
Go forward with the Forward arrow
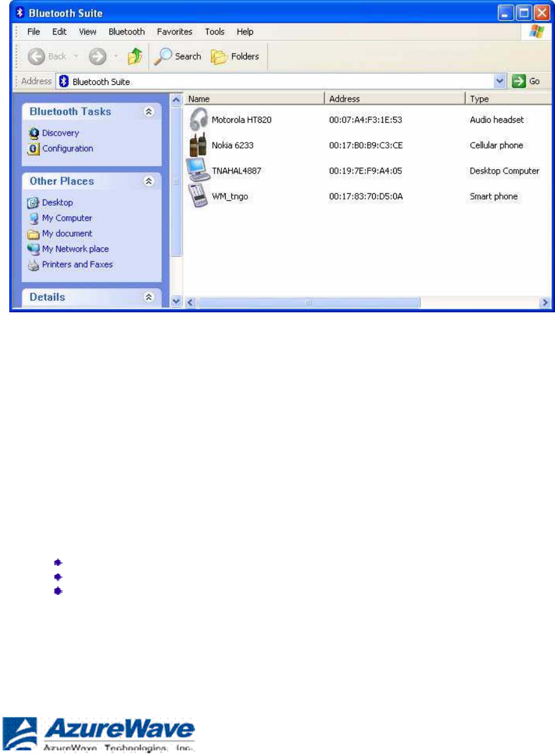[97, 56]
